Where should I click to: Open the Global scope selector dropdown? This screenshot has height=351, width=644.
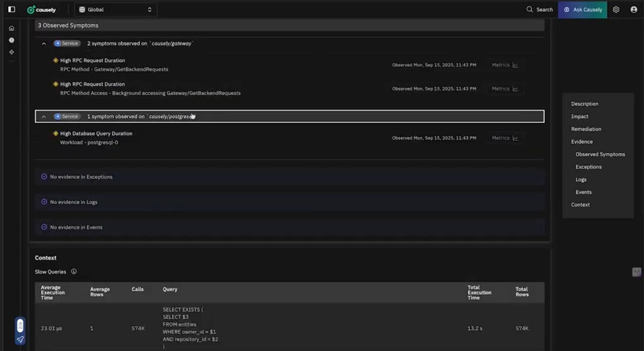pyautogui.click(x=115, y=9)
